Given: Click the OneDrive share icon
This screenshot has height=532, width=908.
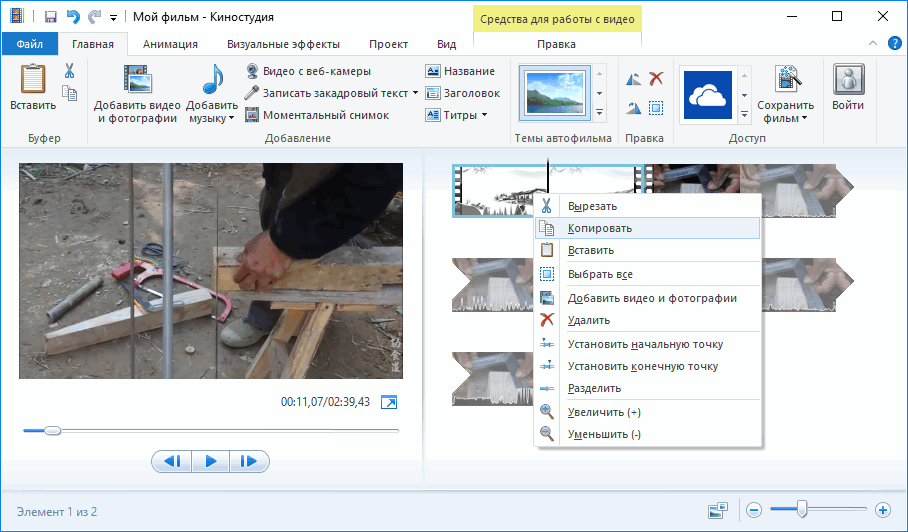Looking at the screenshot, I should coord(707,94).
